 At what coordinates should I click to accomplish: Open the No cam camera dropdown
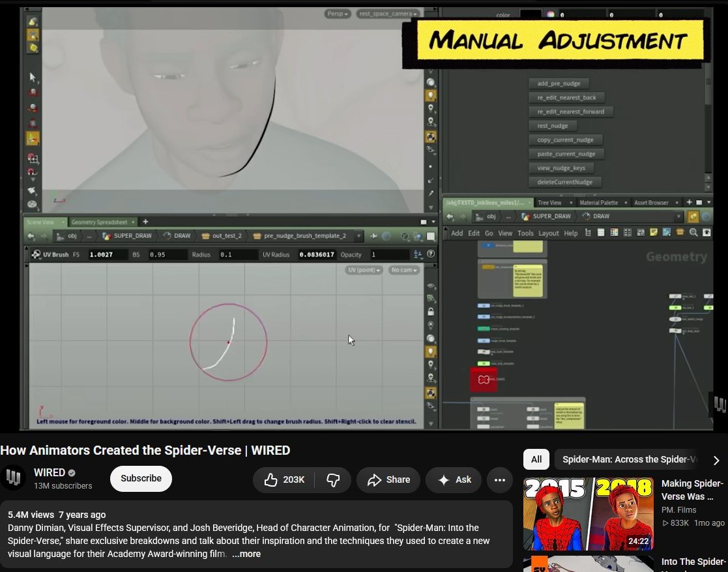click(x=404, y=270)
